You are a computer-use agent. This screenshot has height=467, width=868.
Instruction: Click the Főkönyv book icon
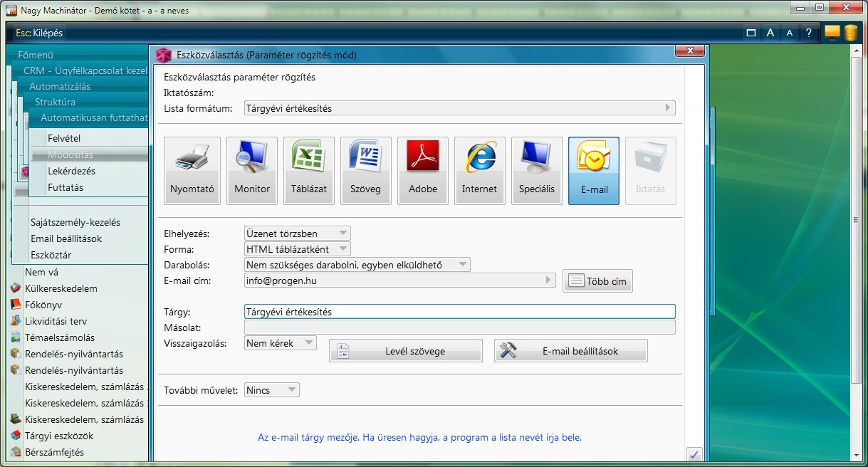[16, 305]
